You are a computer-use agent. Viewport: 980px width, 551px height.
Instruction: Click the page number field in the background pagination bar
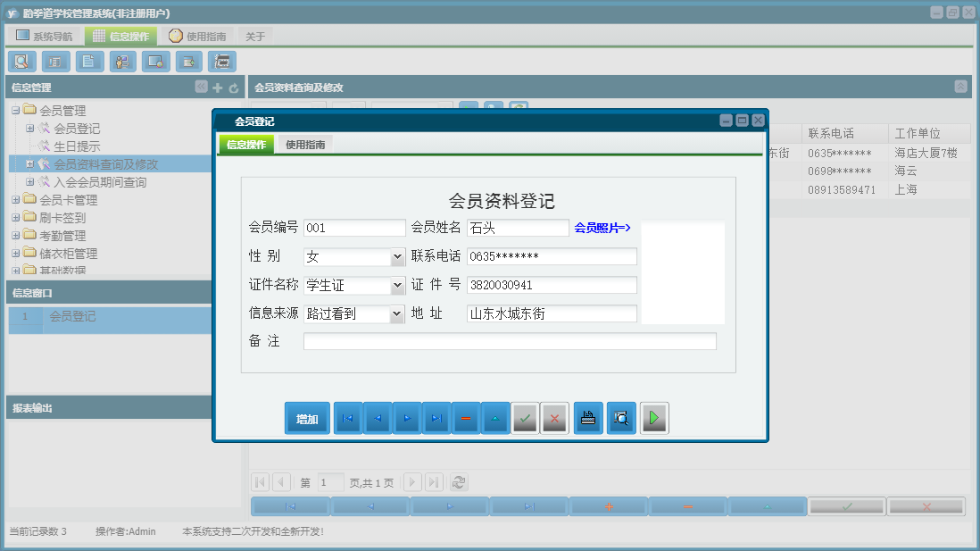point(330,482)
